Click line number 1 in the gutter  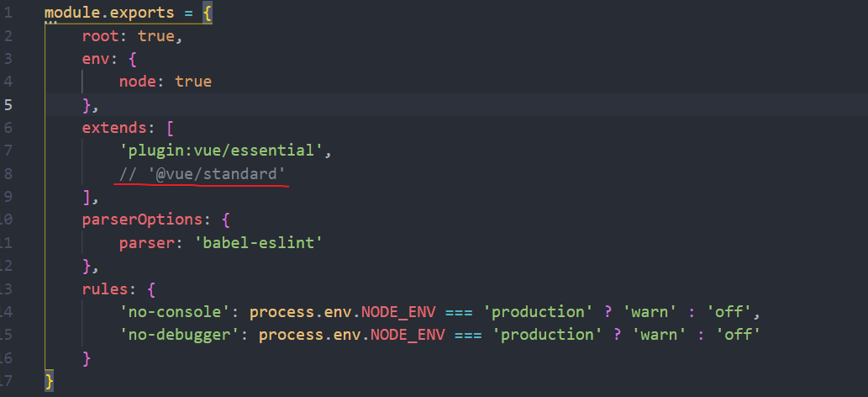coord(8,13)
